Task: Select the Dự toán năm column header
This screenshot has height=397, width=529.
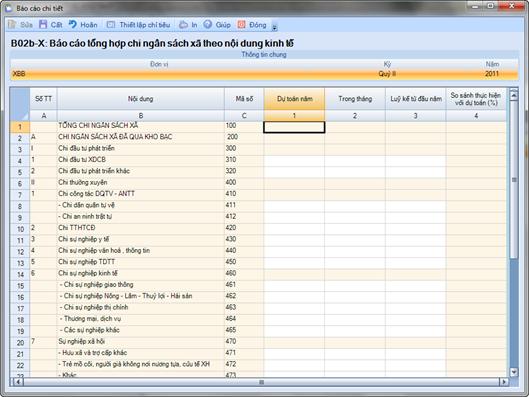Action: pyautogui.click(x=294, y=99)
